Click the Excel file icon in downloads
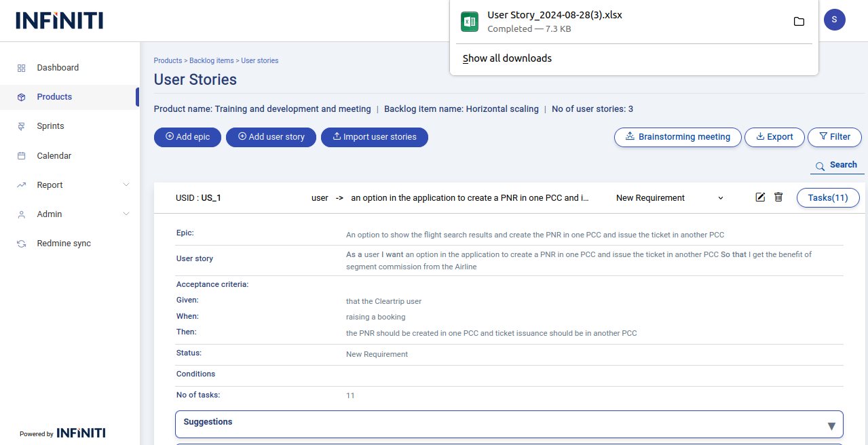 [470, 22]
